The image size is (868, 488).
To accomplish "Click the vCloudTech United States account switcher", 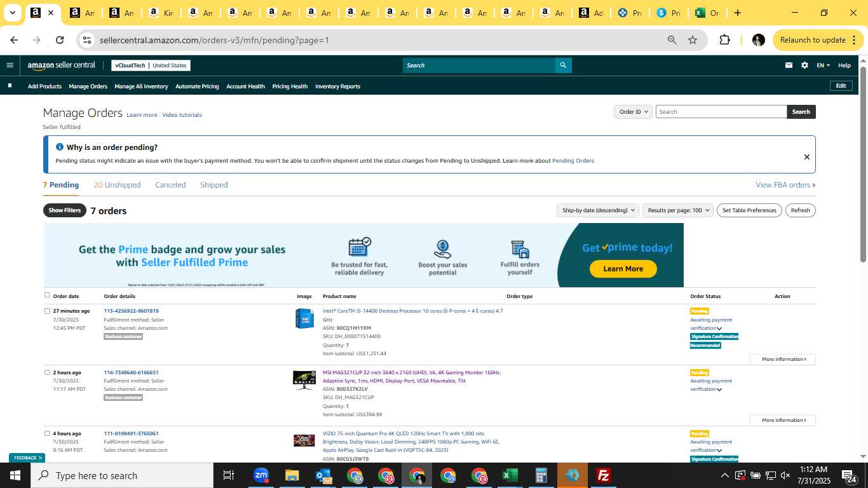I will (x=151, y=65).
